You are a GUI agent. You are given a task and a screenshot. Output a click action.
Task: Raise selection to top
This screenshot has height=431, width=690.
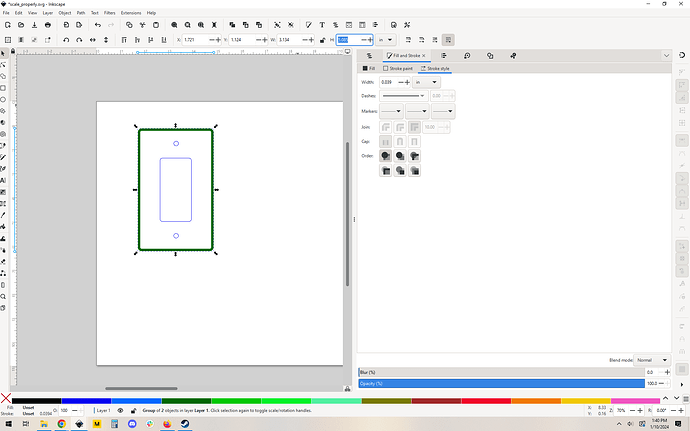coord(124,40)
